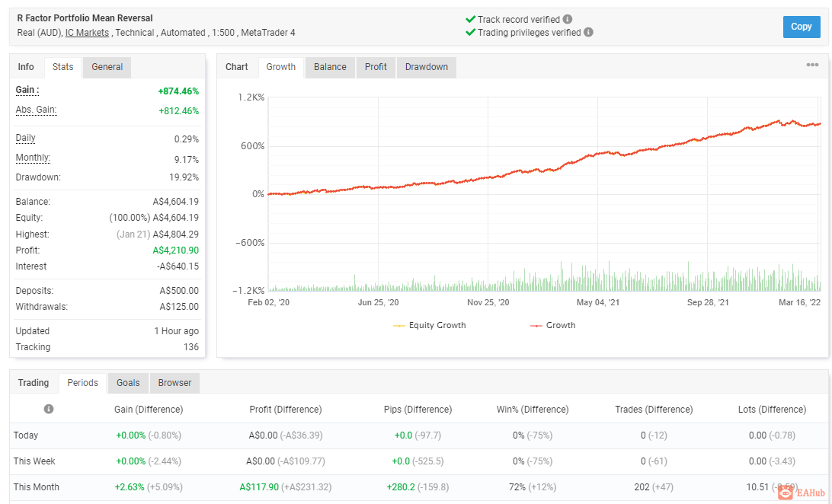Click the info icon in Periods table header

point(48,409)
